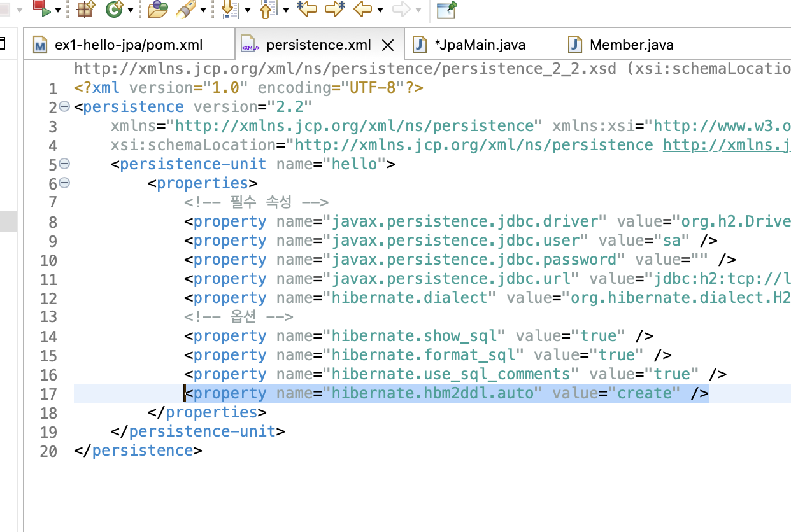Screen dimensions: 791x532
Task: Open the Search flashlight tool
Action: pyautogui.click(x=185, y=9)
